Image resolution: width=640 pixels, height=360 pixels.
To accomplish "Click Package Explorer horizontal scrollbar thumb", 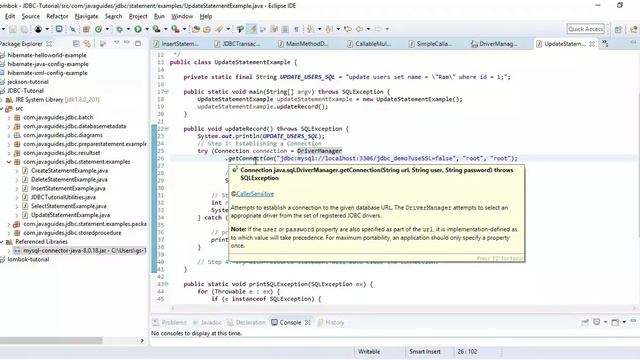I will coord(51,340).
